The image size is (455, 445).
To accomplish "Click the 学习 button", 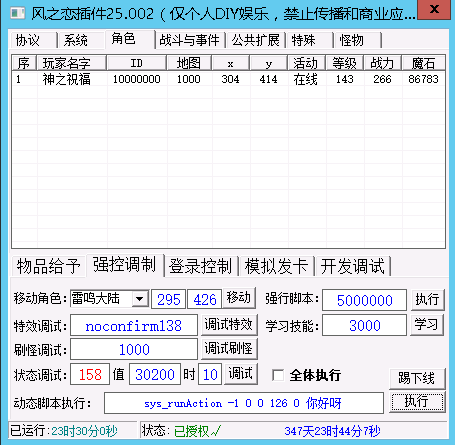I will point(427,324).
